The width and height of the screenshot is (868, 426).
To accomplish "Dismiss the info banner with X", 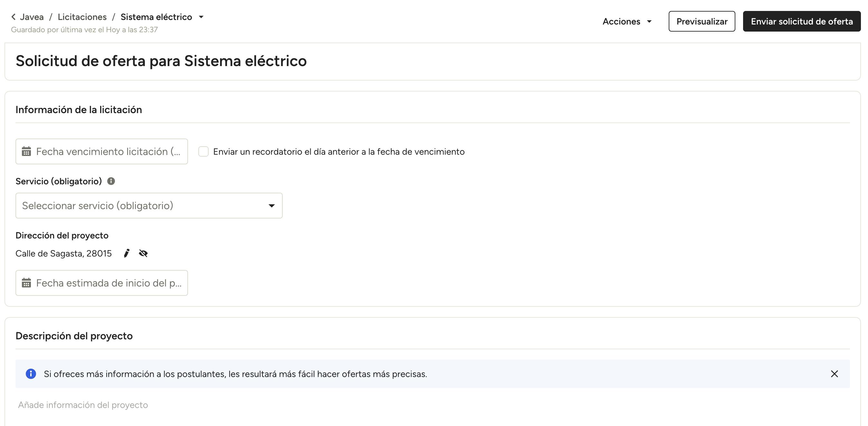I will tap(834, 374).
